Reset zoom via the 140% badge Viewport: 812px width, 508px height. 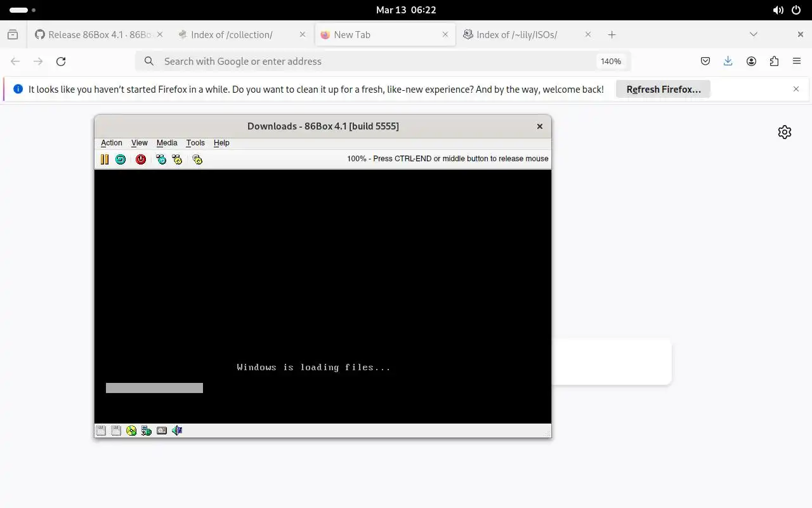click(x=611, y=62)
